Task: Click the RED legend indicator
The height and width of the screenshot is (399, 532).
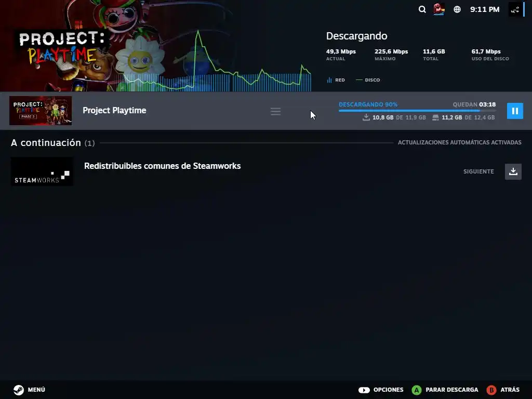Action: (336, 80)
